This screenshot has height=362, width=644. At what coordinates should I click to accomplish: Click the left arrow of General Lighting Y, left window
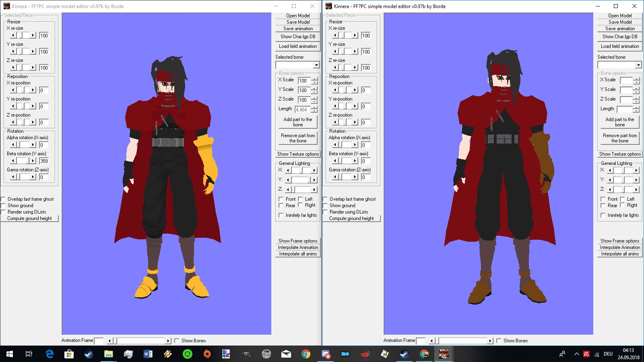288,180
